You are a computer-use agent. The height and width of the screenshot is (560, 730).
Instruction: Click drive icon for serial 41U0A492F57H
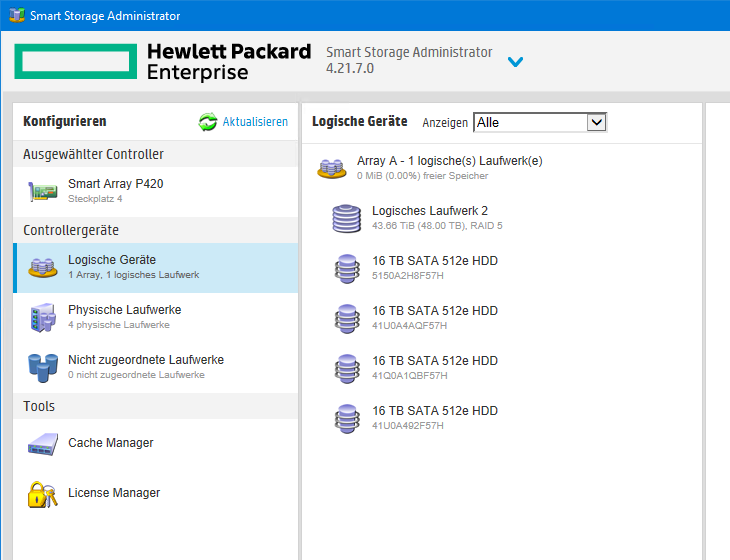click(x=347, y=419)
